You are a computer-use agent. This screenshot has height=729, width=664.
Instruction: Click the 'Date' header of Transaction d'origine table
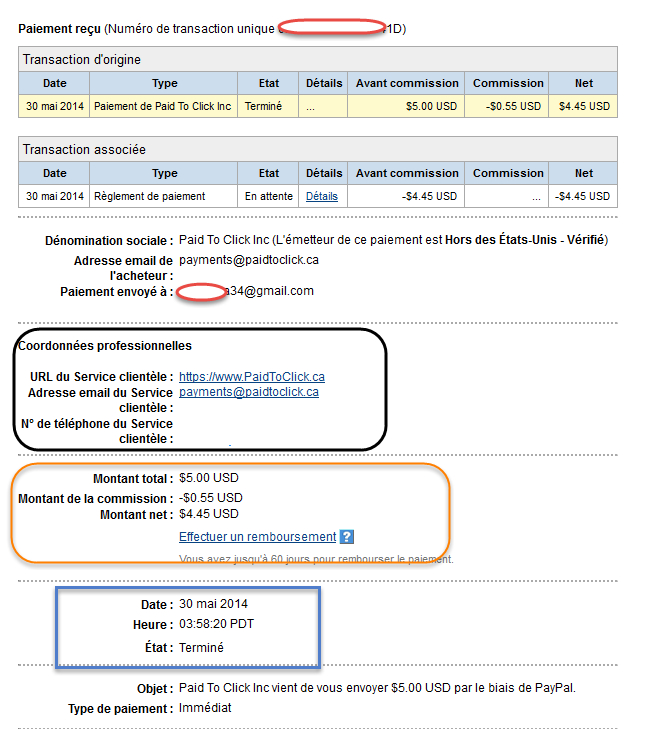pos(54,83)
